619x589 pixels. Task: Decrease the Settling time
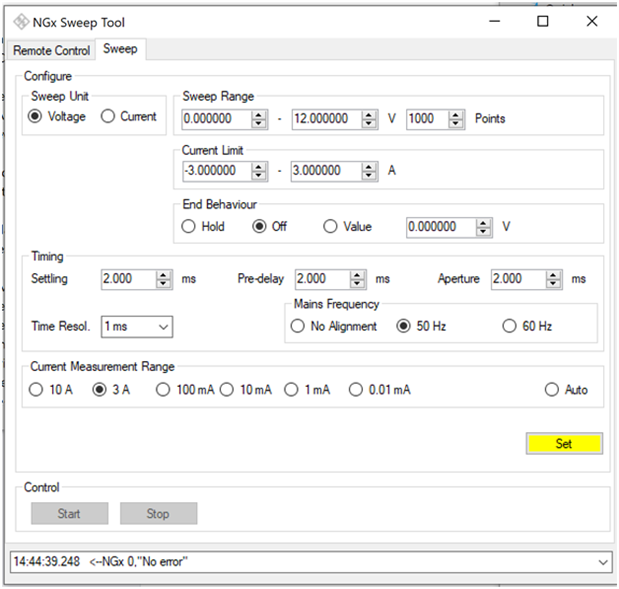[163, 283]
